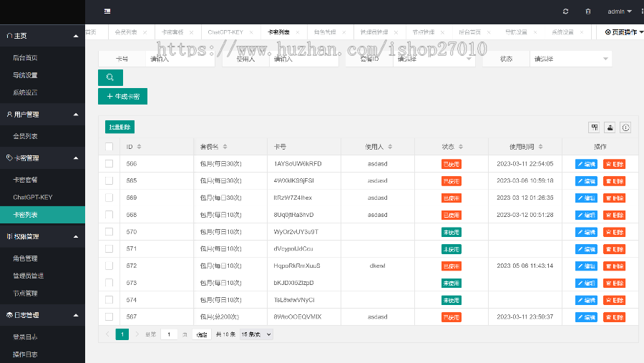The width and height of the screenshot is (644, 363).
Task: Delete row 574 card
Action: pos(614,301)
